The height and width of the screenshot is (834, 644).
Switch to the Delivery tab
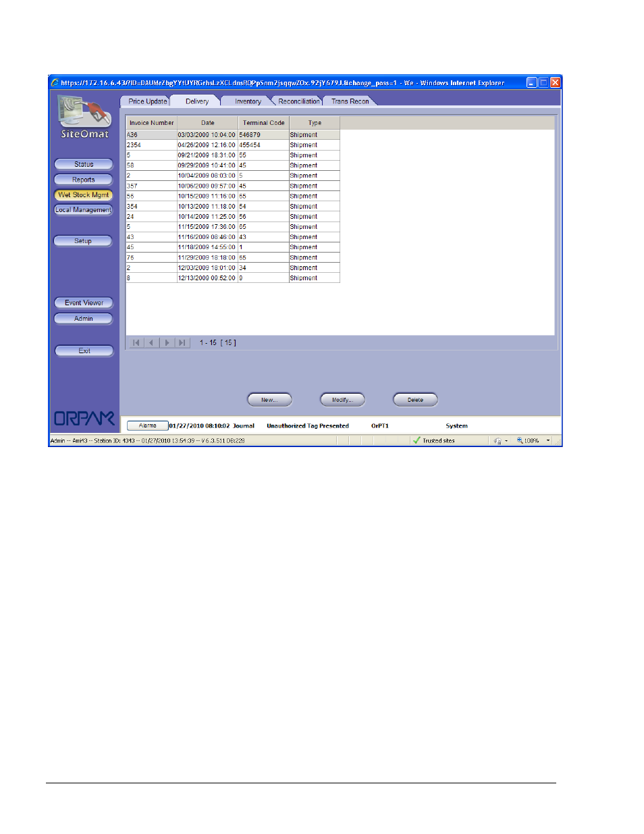coord(197,101)
